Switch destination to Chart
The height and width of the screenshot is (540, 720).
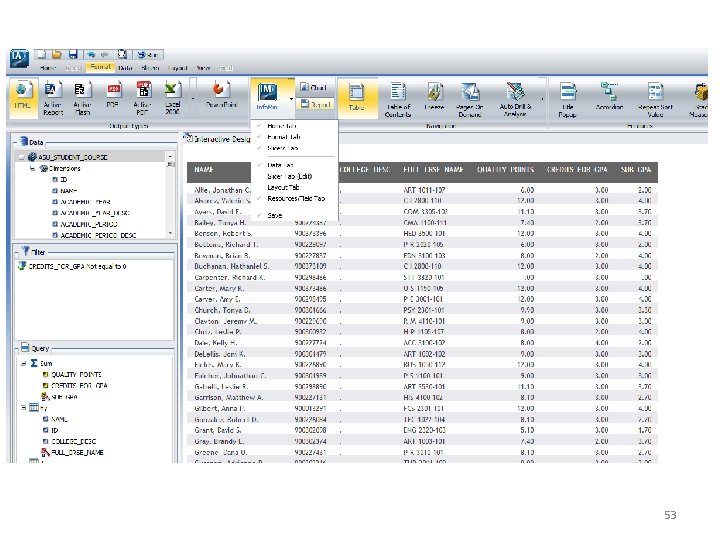click(x=314, y=87)
